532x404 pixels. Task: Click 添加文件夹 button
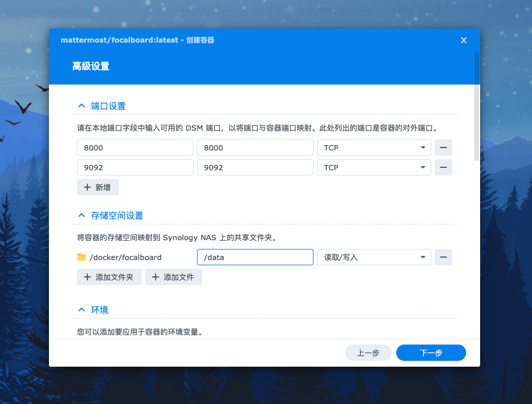[x=109, y=277]
